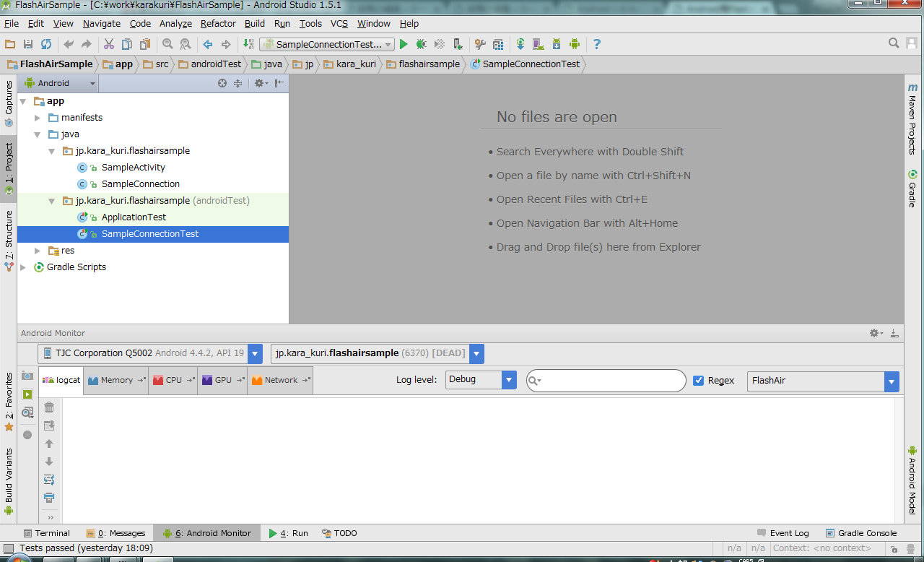Open the Gradle Console button
Image resolution: width=924 pixels, height=562 pixels.
pos(861,533)
